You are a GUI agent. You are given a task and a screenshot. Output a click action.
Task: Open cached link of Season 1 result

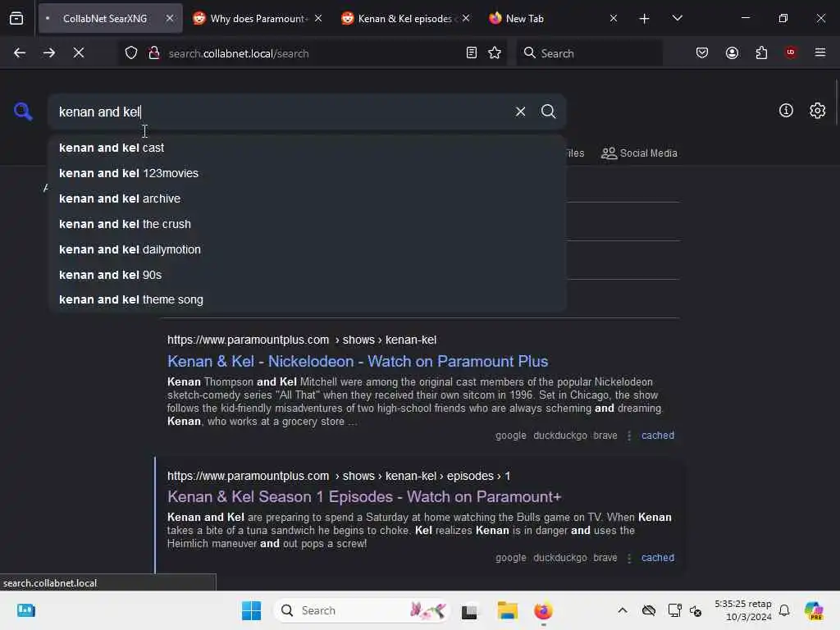tap(658, 558)
